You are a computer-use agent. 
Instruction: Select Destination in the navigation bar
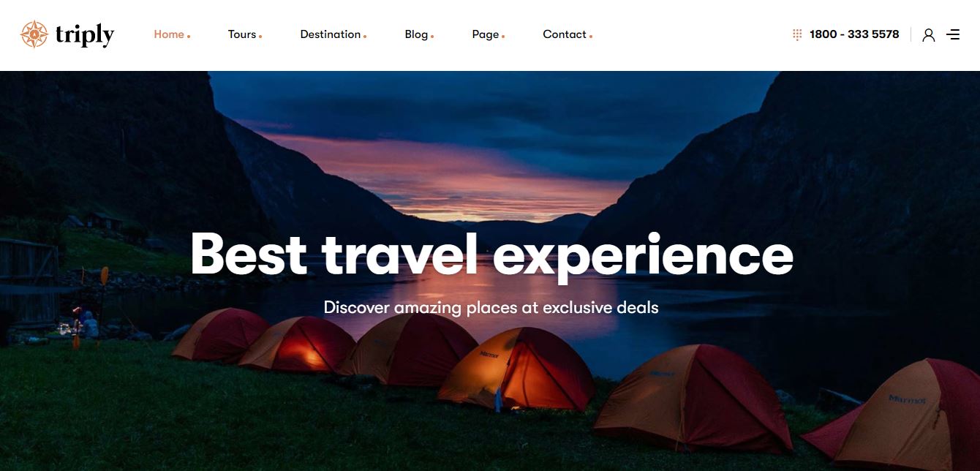(x=331, y=34)
